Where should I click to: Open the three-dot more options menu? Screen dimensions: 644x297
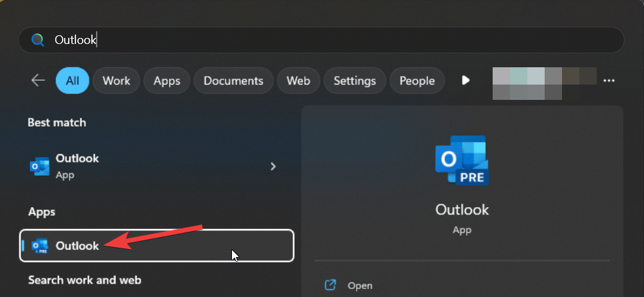pos(609,81)
